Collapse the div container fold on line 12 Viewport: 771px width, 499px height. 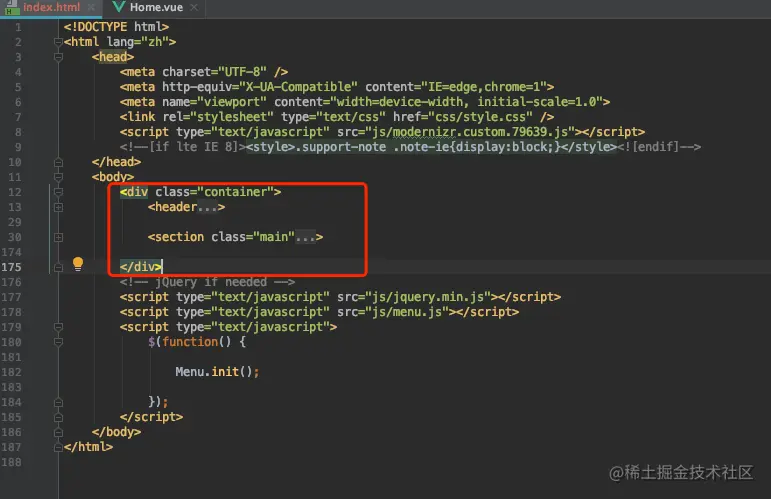[x=58, y=192]
